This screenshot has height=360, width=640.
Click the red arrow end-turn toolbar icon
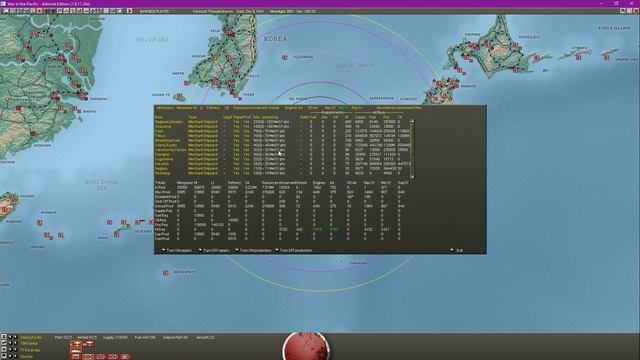click(x=129, y=11)
